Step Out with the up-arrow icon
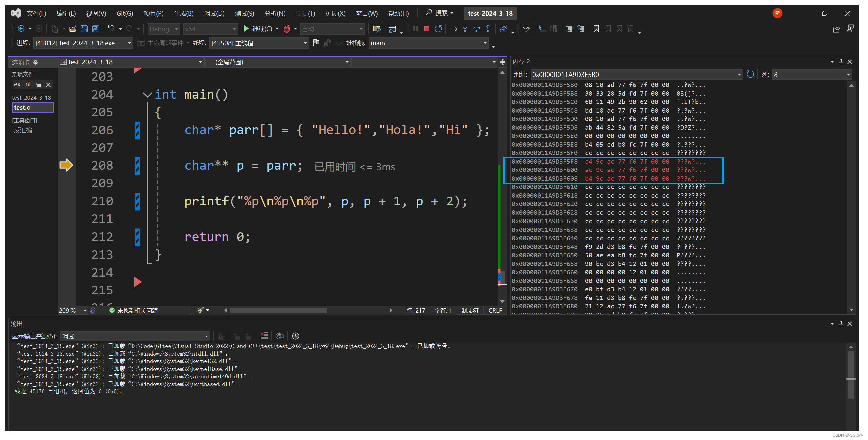Image resolution: width=868 pixels, height=440 pixels. [x=488, y=29]
